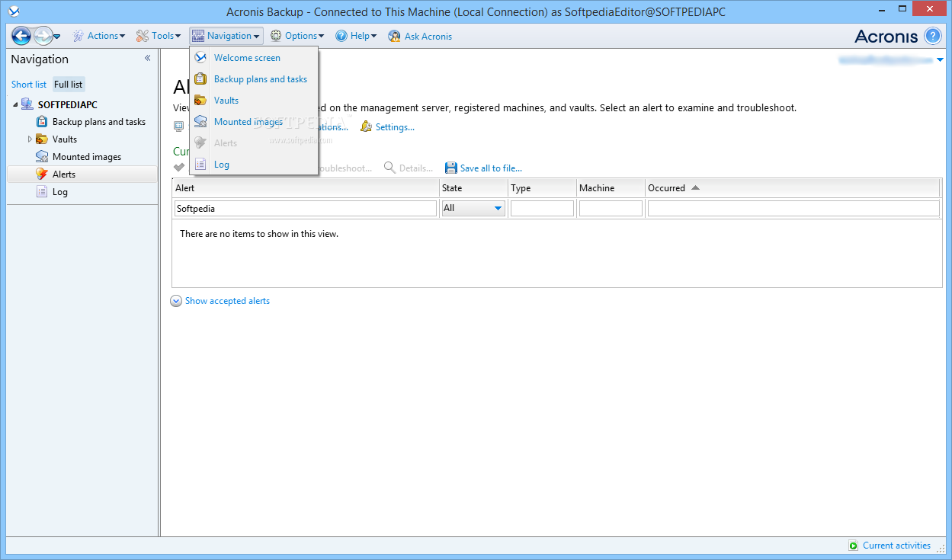
Task: Click the Ask Acronis support person icon
Action: pos(394,36)
